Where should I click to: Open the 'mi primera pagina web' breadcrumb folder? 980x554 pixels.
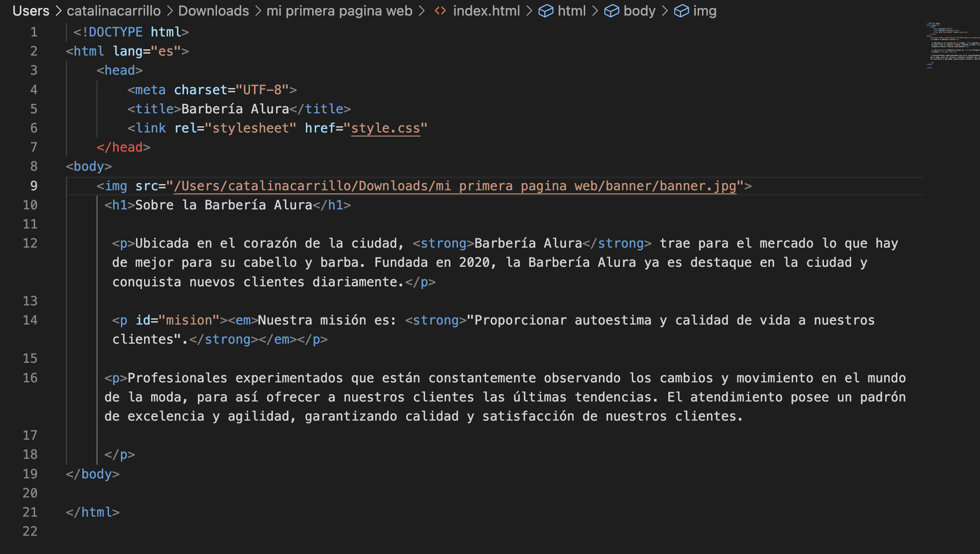(339, 11)
